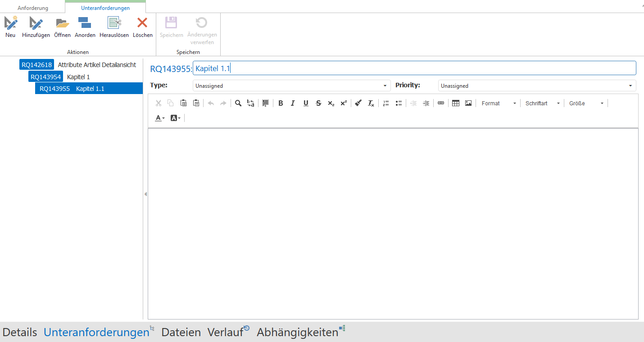Toggle italic formatting
Screen dimensions: 644x342
[x=293, y=103]
